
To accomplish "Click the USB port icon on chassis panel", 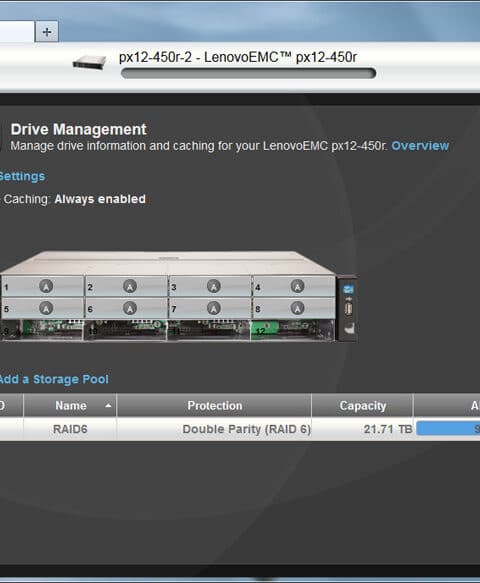I will 348,309.
